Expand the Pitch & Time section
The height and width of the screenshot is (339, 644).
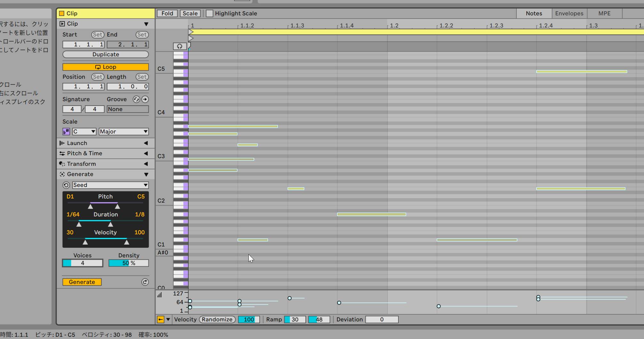(146, 153)
